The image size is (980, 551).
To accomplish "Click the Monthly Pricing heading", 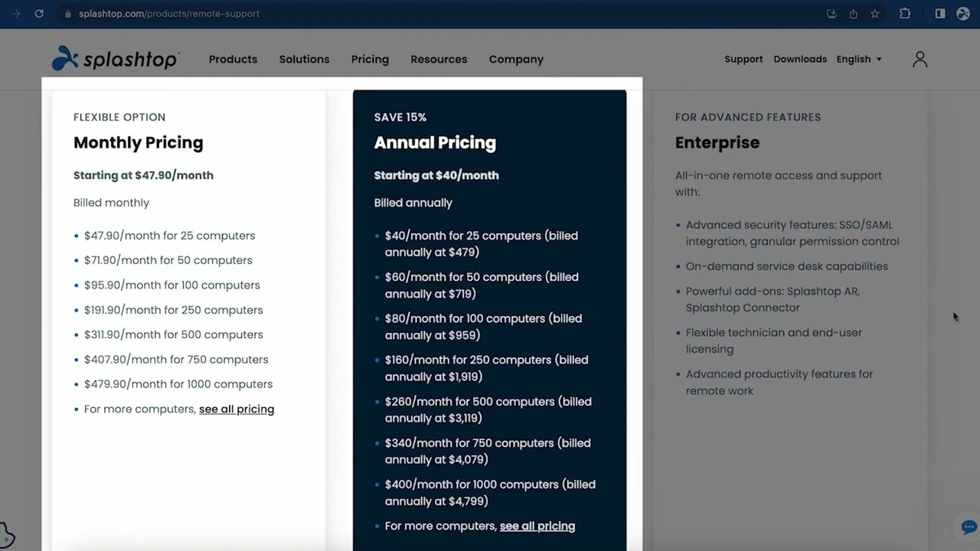I will pyautogui.click(x=139, y=142).
